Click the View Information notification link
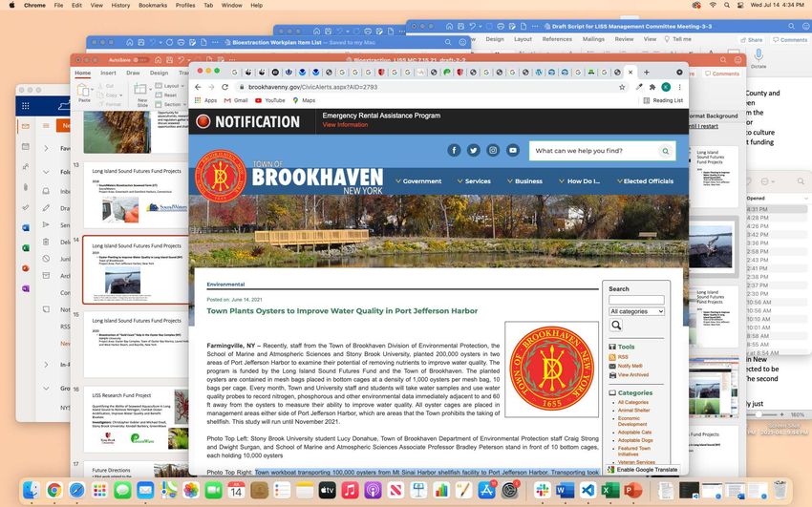The image size is (812, 507). click(x=345, y=125)
